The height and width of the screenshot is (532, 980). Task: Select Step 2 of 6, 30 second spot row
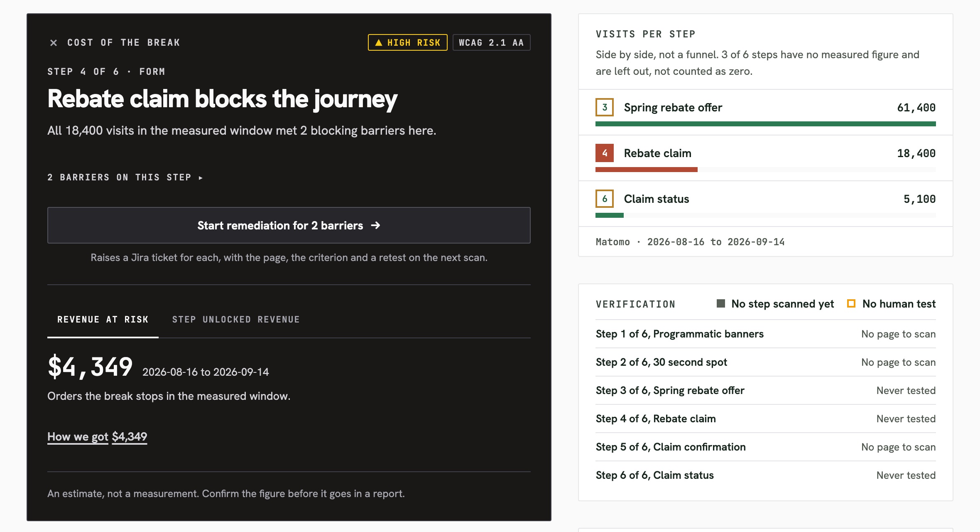pos(765,362)
